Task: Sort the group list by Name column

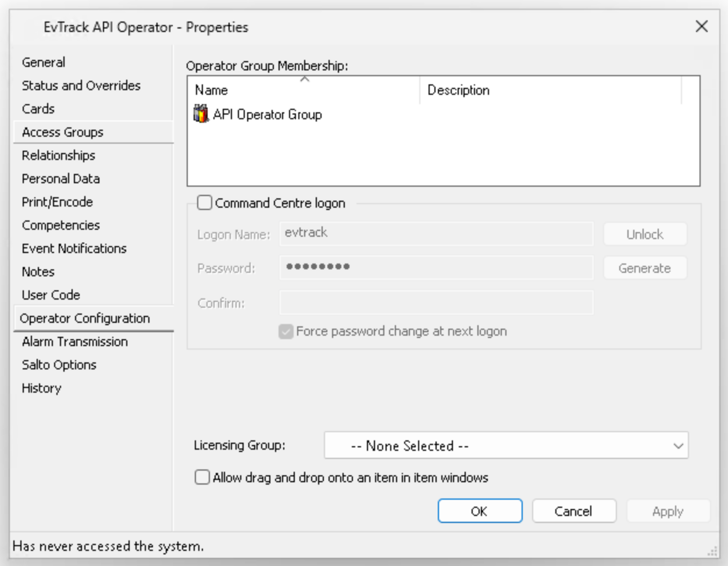Action: [x=302, y=90]
